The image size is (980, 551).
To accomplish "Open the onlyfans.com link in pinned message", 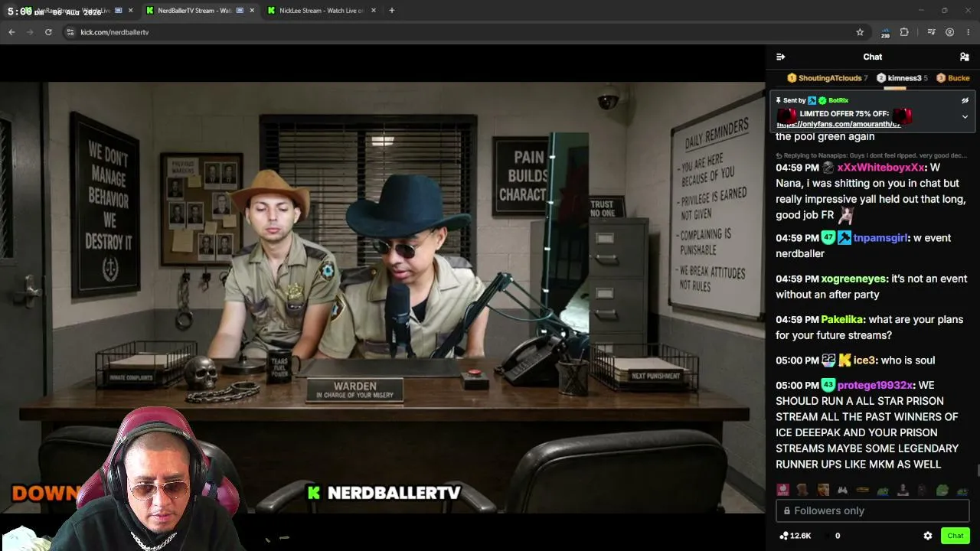I will (x=838, y=124).
